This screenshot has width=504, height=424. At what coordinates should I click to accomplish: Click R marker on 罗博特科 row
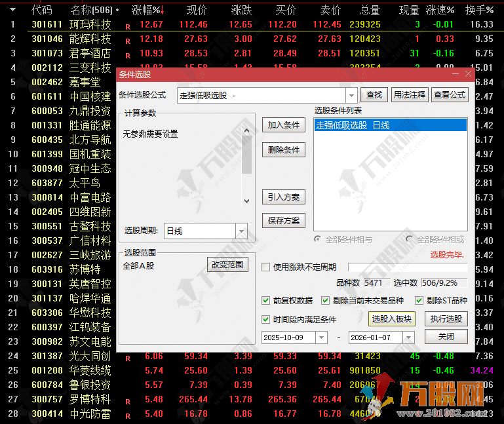pos(128,402)
